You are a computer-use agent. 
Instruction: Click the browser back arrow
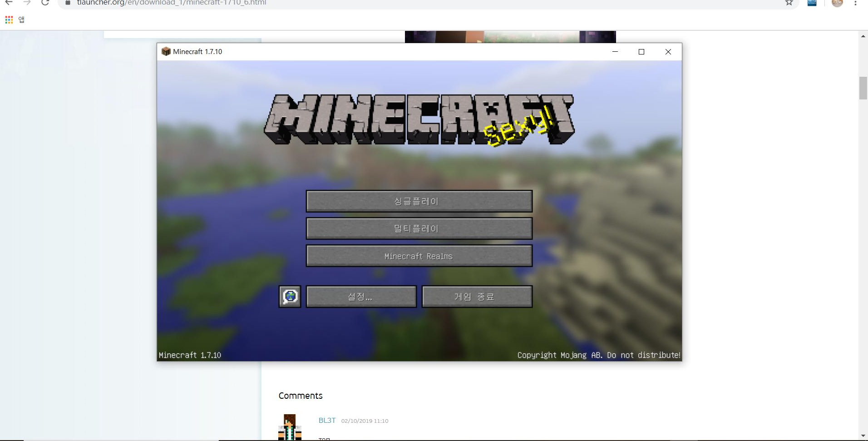coord(9,3)
